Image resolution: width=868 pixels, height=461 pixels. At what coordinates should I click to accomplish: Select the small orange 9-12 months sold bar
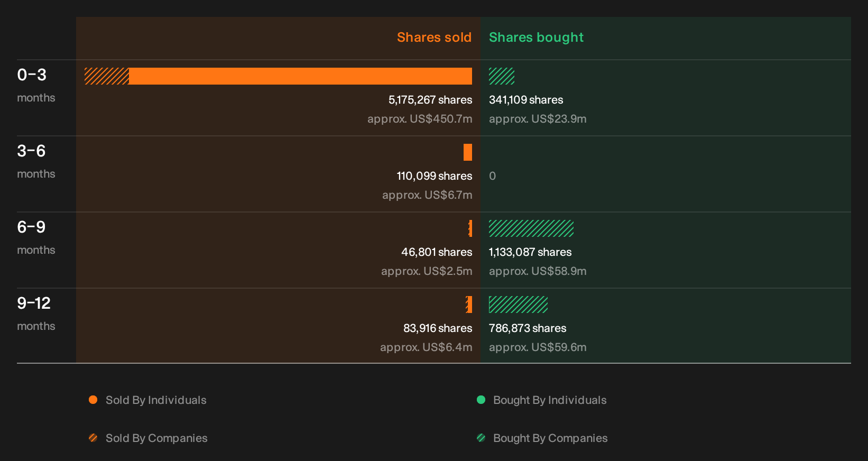(x=469, y=305)
